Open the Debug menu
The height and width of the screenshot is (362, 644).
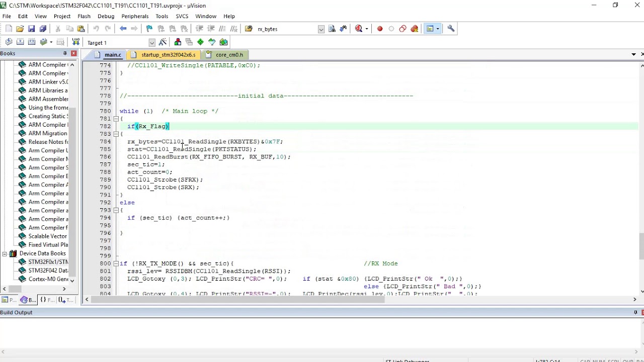[x=106, y=16]
